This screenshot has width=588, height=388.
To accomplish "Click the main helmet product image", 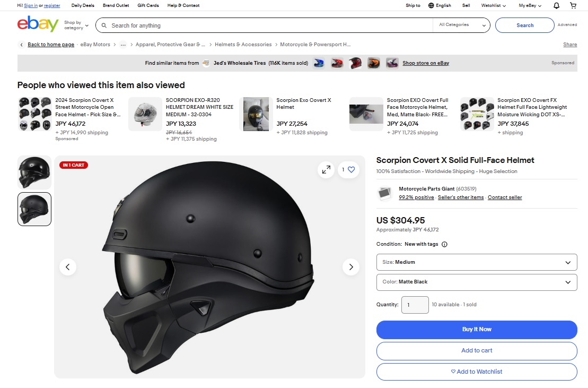I will [209, 267].
